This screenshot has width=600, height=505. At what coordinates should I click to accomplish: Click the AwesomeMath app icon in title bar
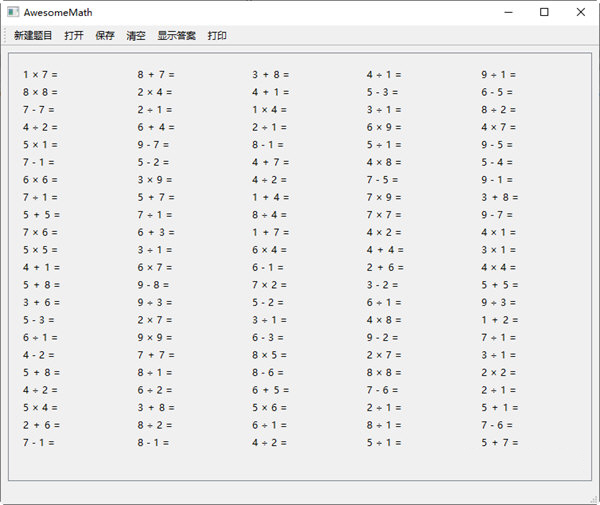[11, 12]
